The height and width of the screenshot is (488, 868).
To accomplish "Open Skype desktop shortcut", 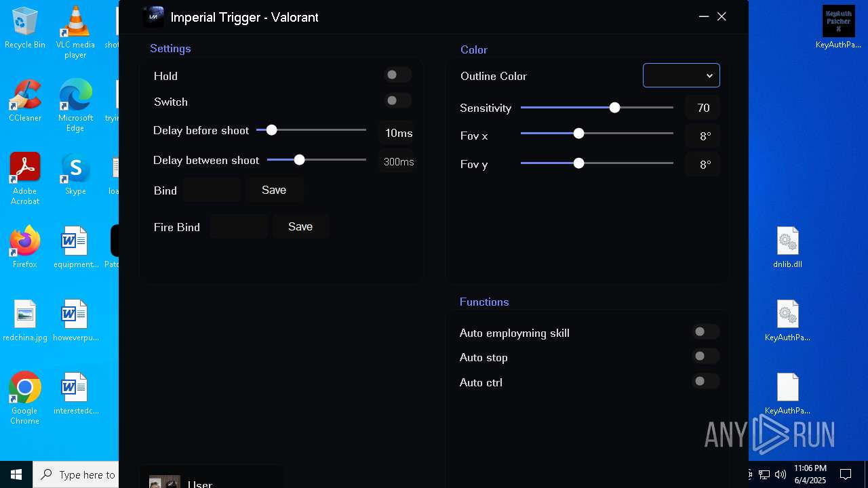I will click(75, 174).
